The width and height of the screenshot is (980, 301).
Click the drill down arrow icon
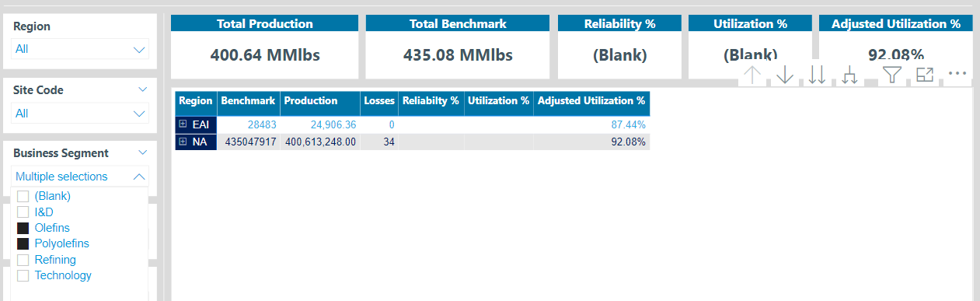[785, 75]
